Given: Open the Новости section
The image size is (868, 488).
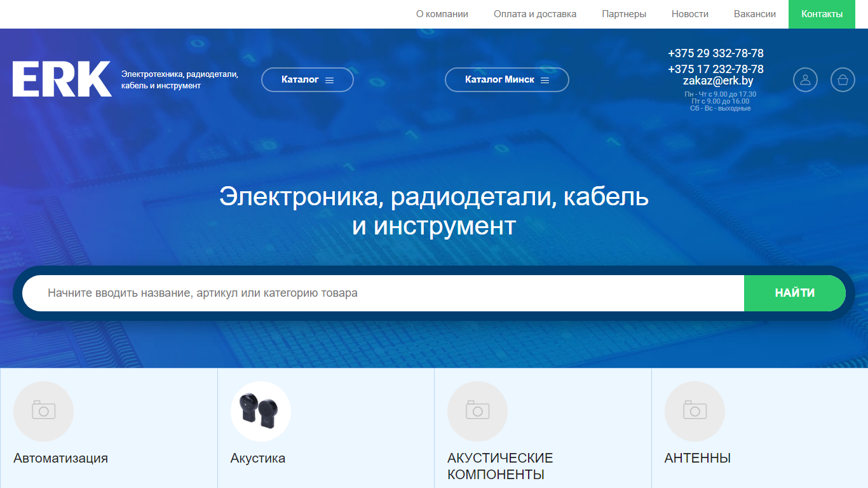Looking at the screenshot, I should click(x=690, y=14).
